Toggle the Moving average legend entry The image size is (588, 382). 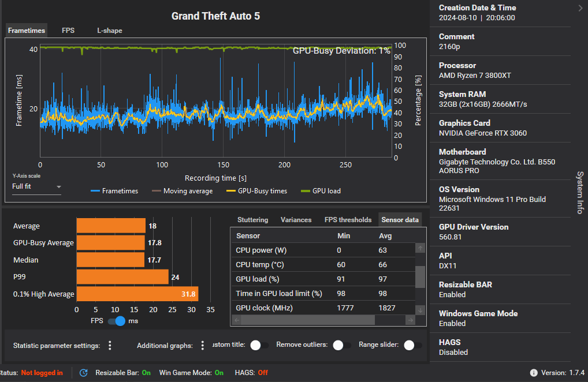click(x=183, y=191)
